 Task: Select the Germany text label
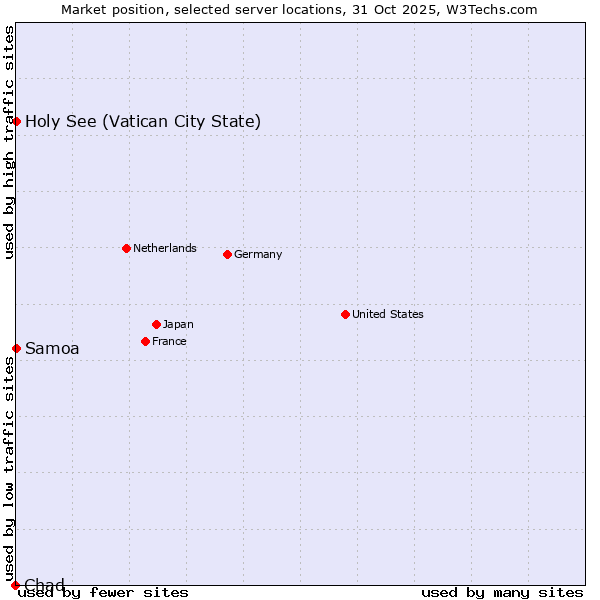pos(258,254)
